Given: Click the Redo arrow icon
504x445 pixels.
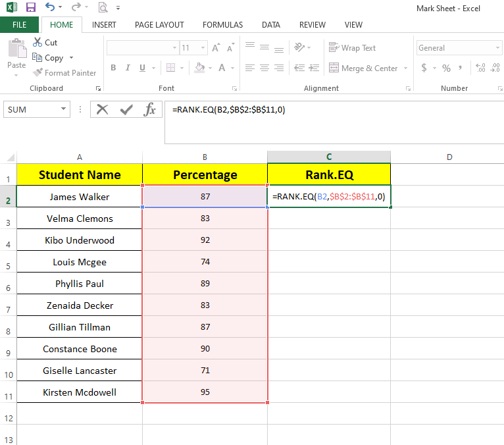Looking at the screenshot, I should point(76,7).
